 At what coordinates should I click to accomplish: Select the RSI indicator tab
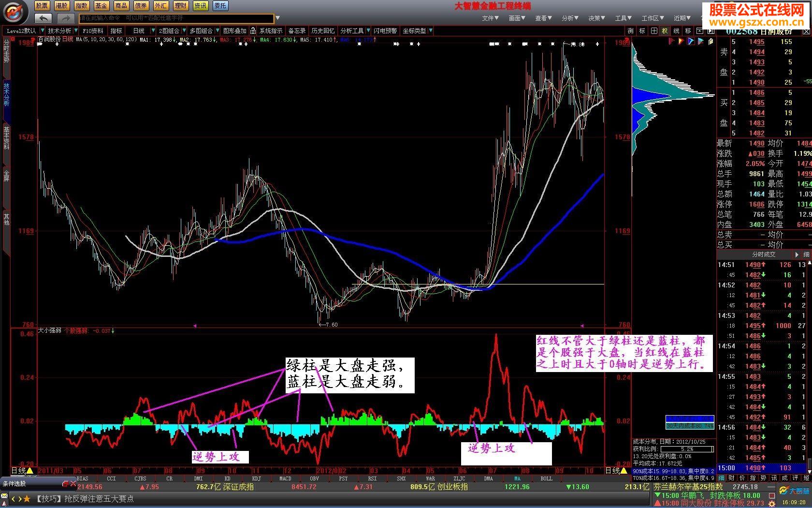[x=372, y=478]
